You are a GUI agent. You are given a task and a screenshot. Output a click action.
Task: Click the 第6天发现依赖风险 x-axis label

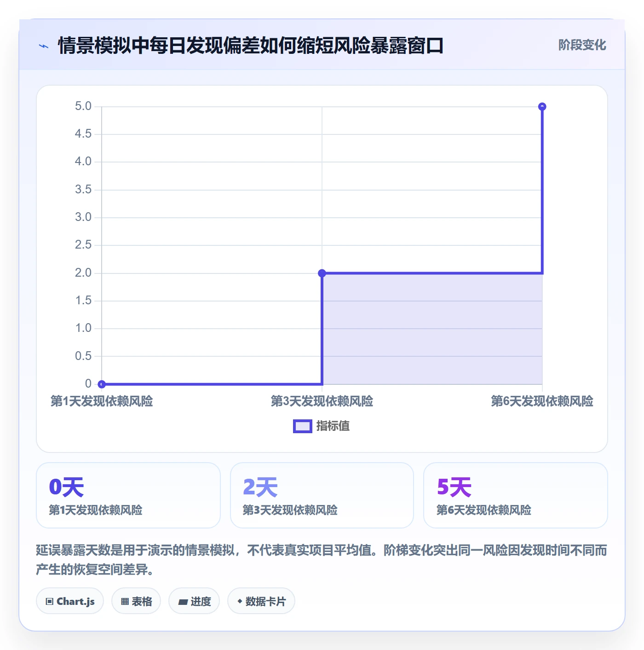(542, 401)
